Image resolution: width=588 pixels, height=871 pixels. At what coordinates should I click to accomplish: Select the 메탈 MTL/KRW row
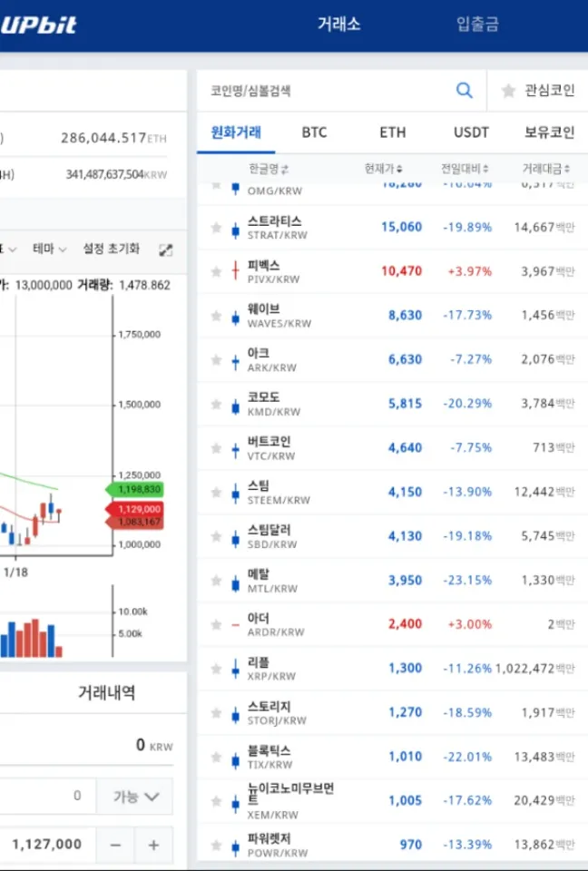point(392,581)
